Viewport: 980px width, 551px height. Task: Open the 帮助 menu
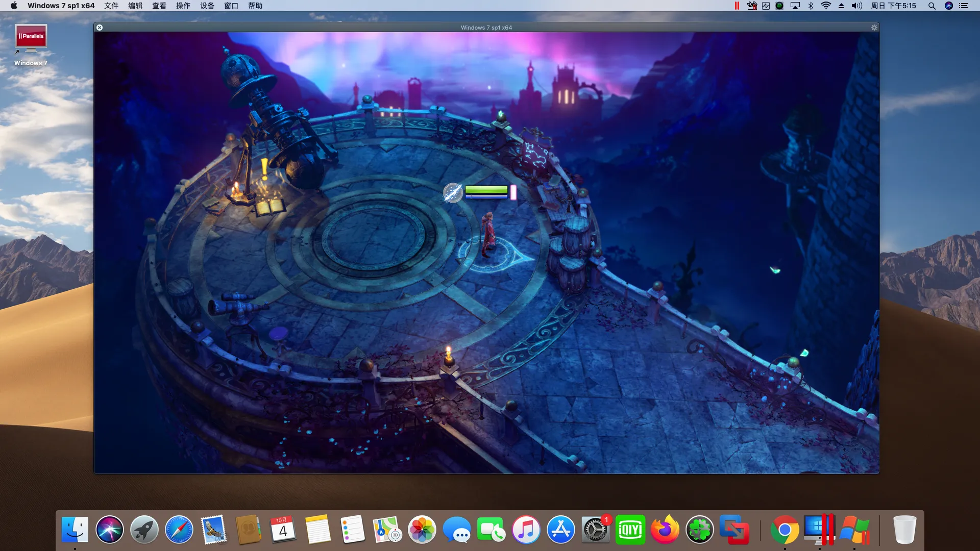(255, 6)
